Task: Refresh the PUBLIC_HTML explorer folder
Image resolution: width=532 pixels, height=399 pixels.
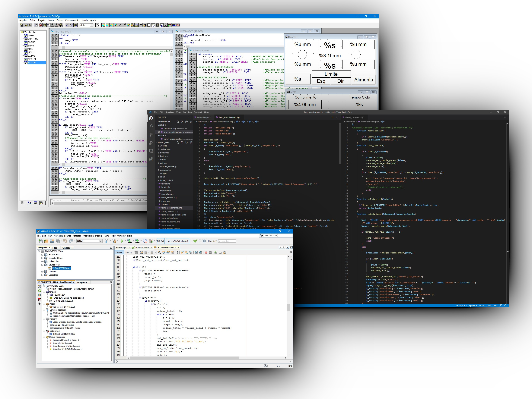Action: click(186, 143)
